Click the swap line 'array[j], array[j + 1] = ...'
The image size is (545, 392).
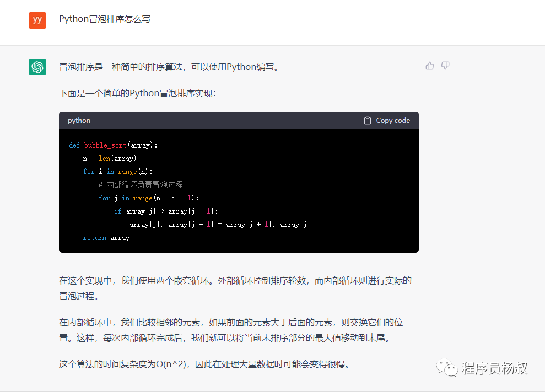click(x=220, y=225)
